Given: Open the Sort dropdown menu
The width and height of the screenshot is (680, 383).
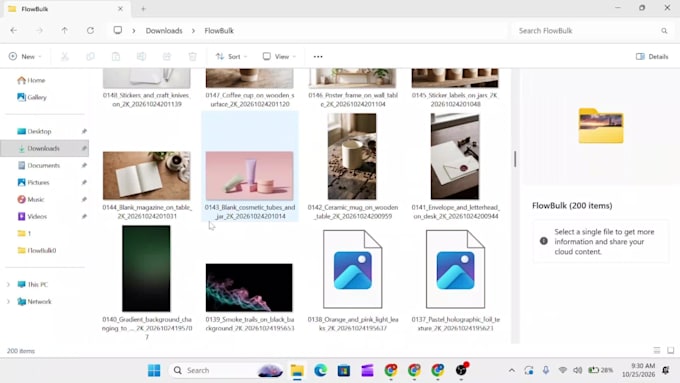Looking at the screenshot, I should point(232,56).
